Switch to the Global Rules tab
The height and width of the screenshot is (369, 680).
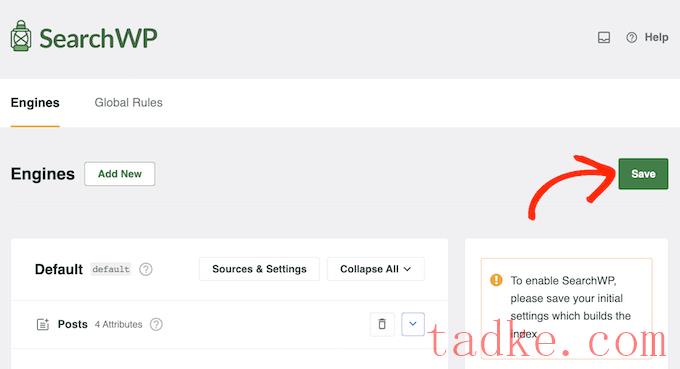pyautogui.click(x=128, y=103)
